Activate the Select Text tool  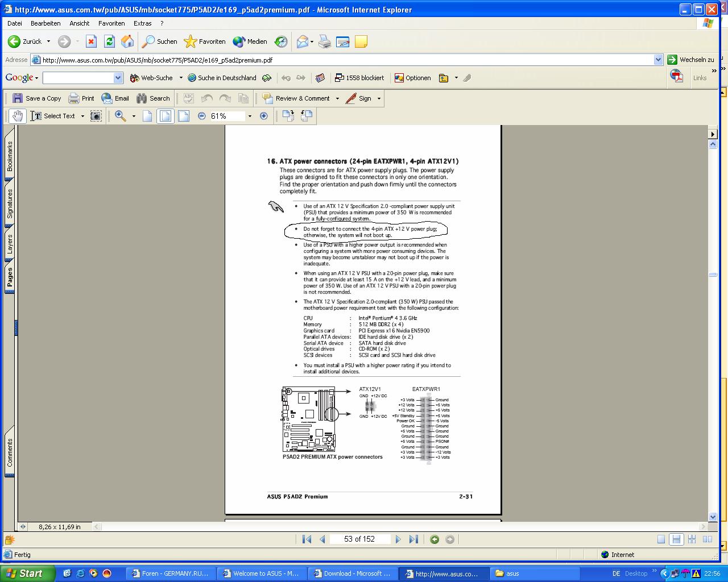coord(53,116)
